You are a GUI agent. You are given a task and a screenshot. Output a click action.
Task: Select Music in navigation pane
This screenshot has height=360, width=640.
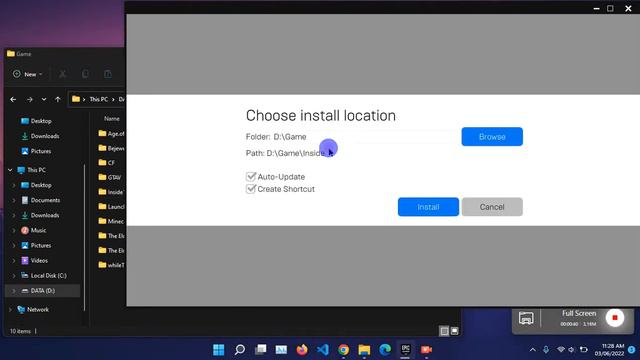click(33, 230)
